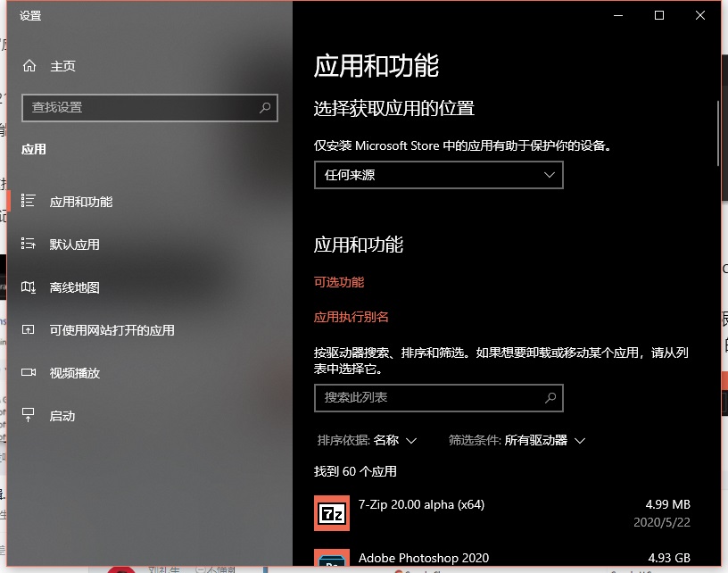
Task: Click the 4.93 GB size value
Action: tap(669, 558)
